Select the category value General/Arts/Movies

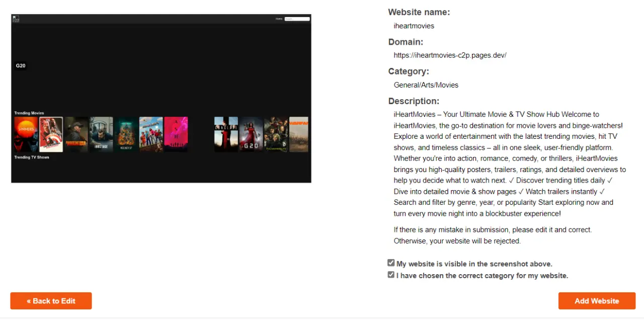coord(426,85)
